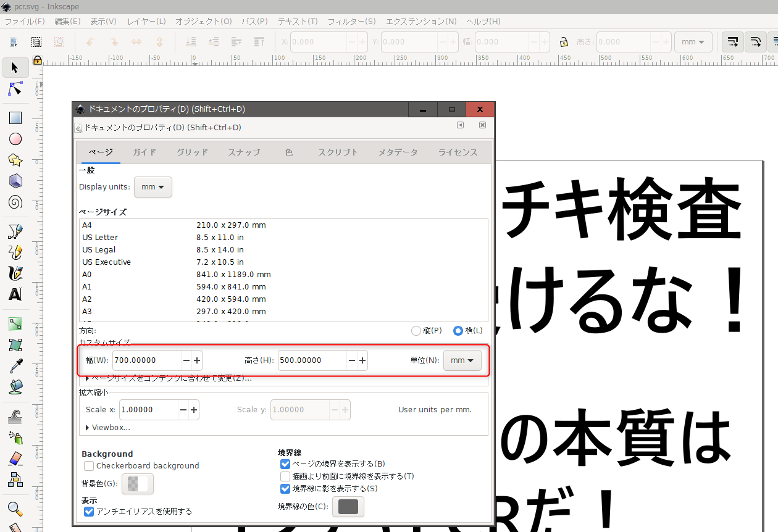
Task: Select the 縦(P) portrait radio button
Action: click(416, 331)
